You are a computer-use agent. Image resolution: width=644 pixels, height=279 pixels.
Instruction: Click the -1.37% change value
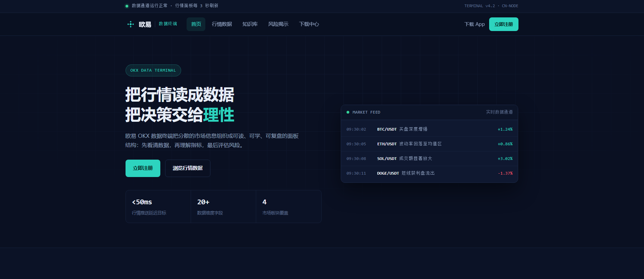(x=505, y=173)
